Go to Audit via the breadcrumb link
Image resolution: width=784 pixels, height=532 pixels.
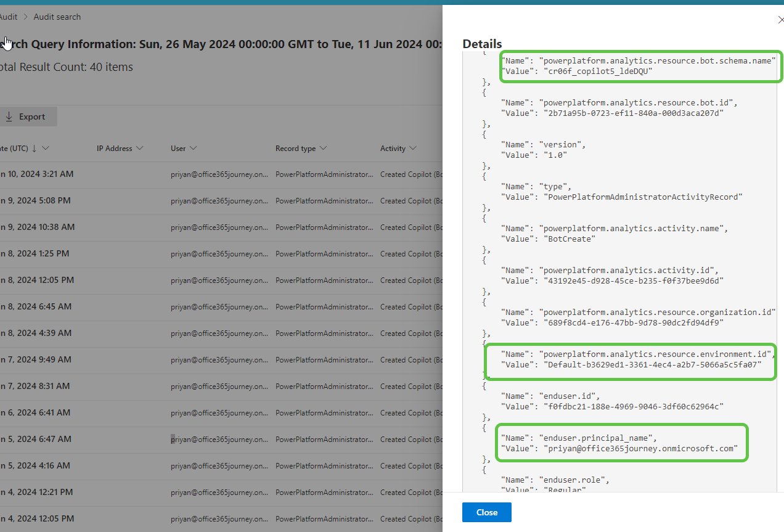click(8, 17)
